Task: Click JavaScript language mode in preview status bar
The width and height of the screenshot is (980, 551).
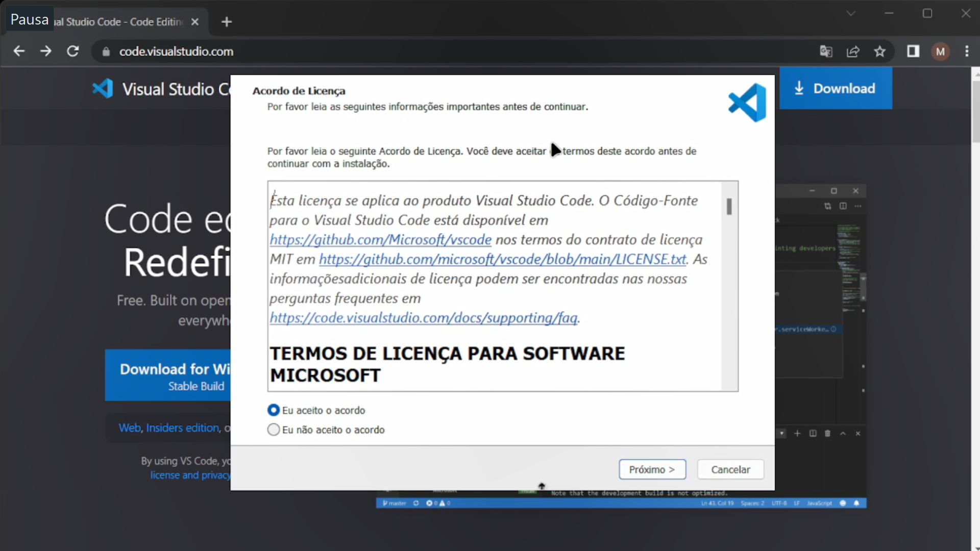Action: [819, 503]
